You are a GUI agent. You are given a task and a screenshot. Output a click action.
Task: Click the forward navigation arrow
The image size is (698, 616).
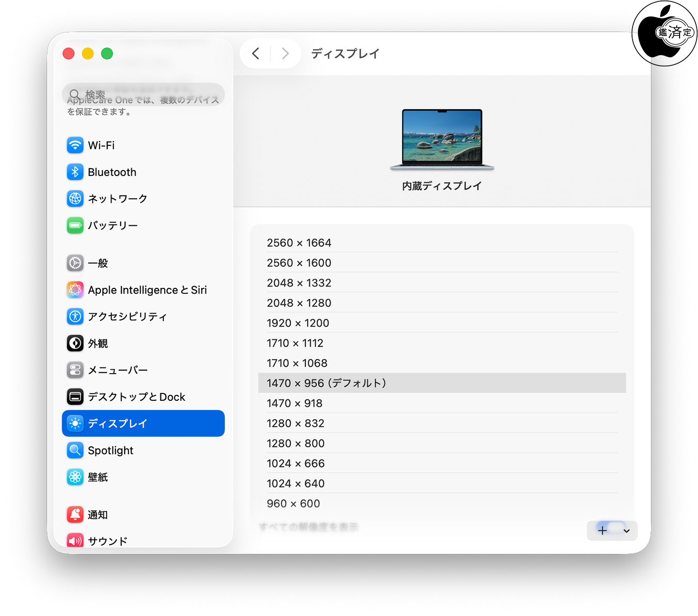coord(285,53)
